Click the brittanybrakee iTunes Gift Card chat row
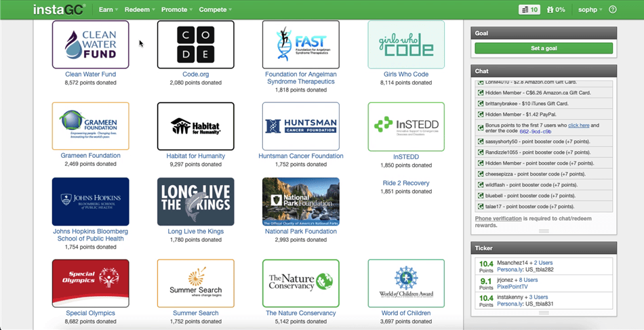644x330 pixels. [544, 104]
